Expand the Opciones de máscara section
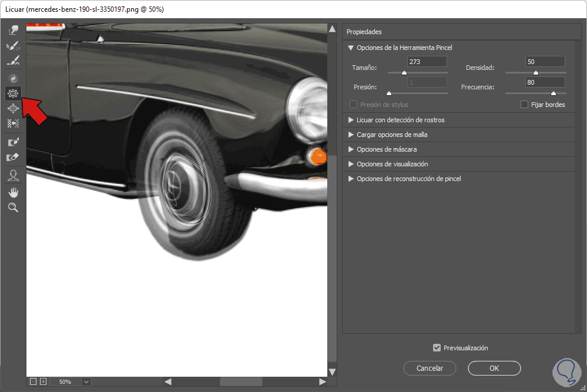The width and height of the screenshot is (587, 392). (x=351, y=149)
